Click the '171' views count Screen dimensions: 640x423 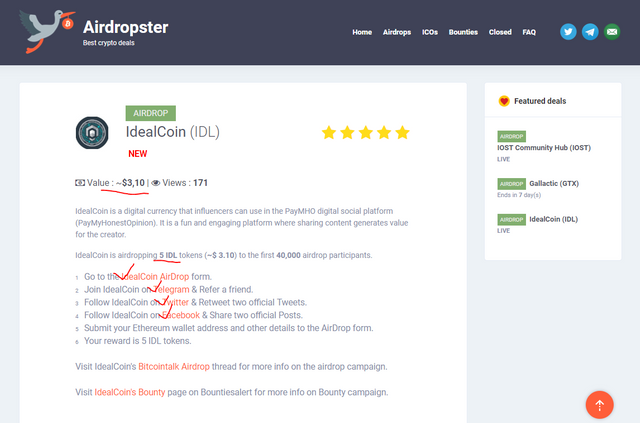click(x=200, y=183)
